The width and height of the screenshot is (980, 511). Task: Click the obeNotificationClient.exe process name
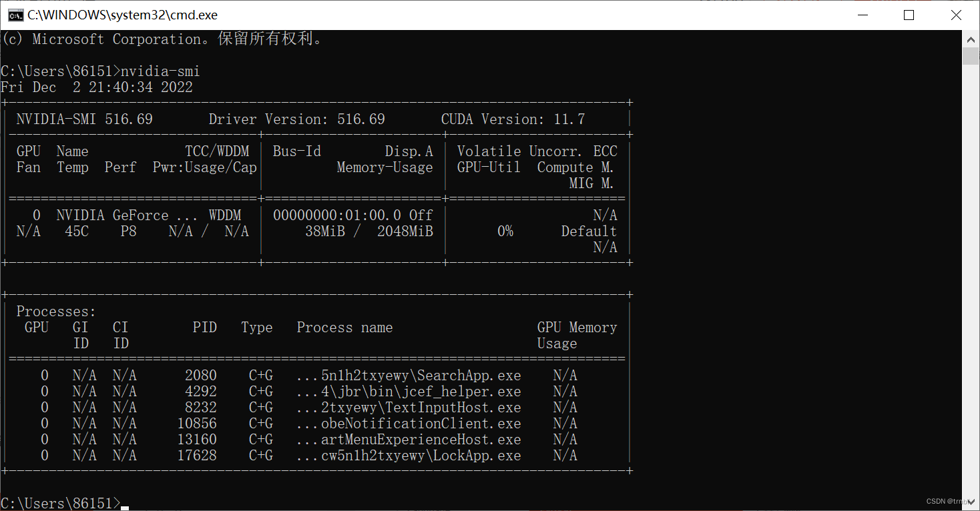click(409, 424)
